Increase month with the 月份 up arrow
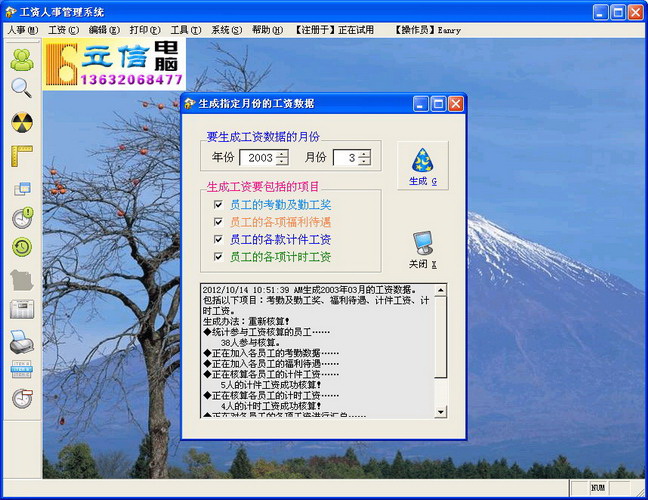The height and width of the screenshot is (500, 648). (x=364, y=154)
